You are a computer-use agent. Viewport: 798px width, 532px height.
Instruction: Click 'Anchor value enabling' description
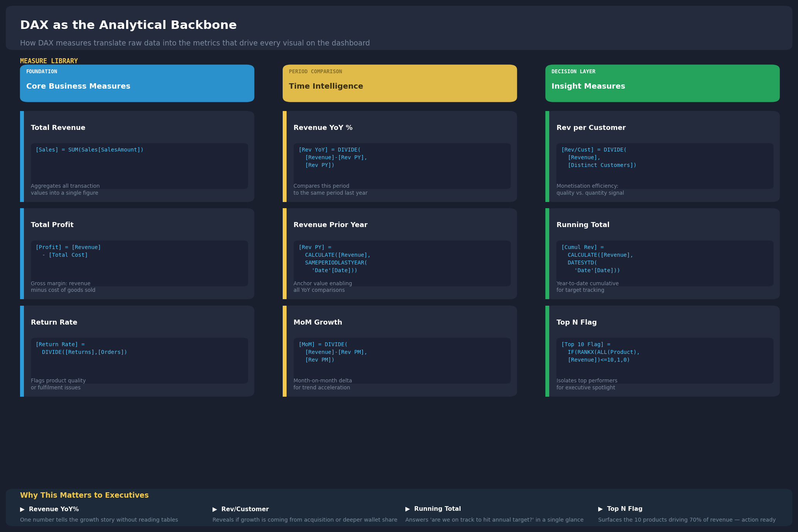[323, 283]
